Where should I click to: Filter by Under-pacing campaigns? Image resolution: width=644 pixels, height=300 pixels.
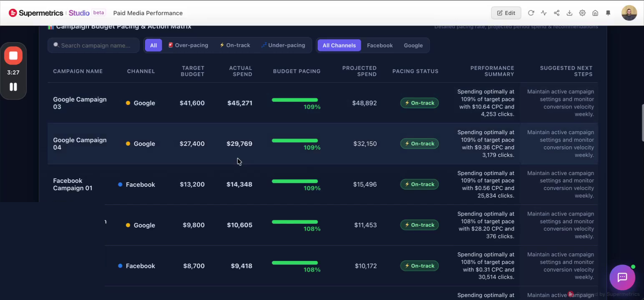click(283, 45)
